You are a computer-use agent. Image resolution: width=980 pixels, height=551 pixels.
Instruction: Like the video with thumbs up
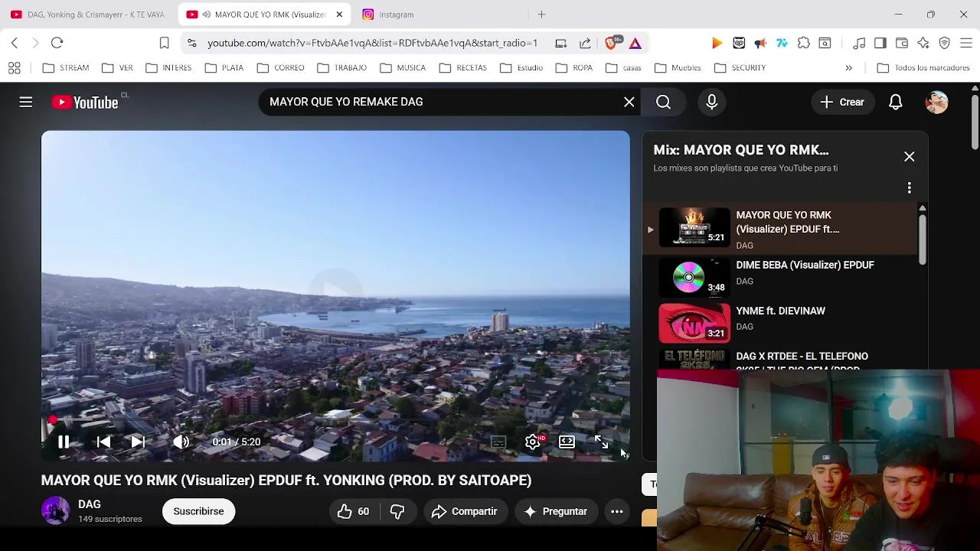353,511
